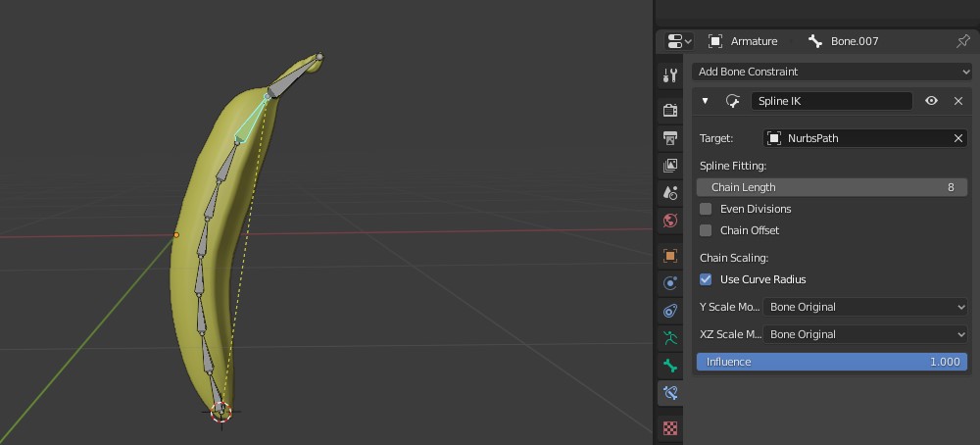Open the Tool properties tab
The height and width of the screenshot is (445, 980).
click(670, 75)
